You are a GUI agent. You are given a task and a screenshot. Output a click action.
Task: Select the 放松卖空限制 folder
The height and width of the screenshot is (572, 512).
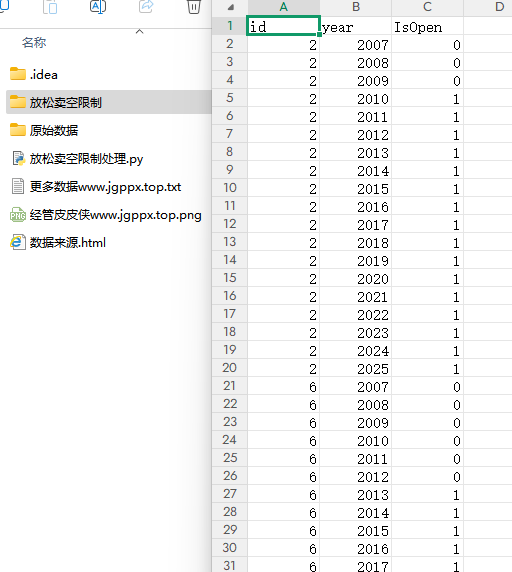tap(109, 102)
